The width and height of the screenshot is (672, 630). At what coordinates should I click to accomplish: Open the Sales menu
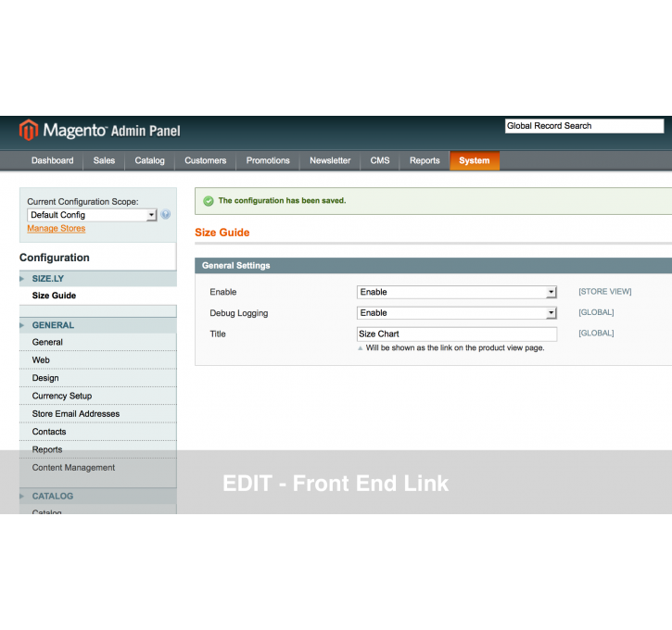pos(104,160)
